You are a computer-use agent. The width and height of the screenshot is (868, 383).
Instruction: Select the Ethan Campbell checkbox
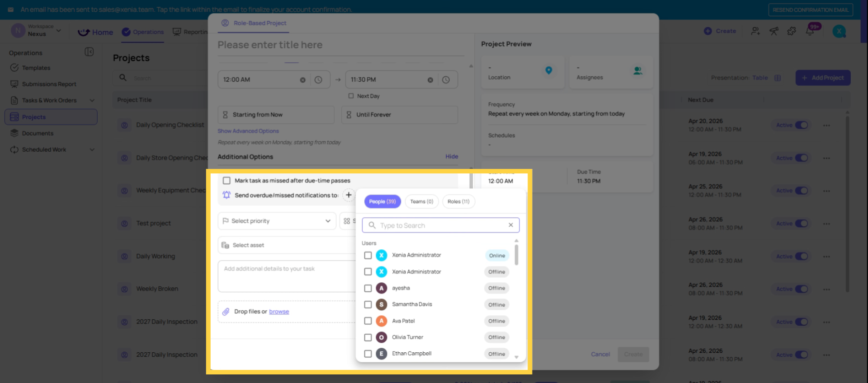click(x=368, y=354)
